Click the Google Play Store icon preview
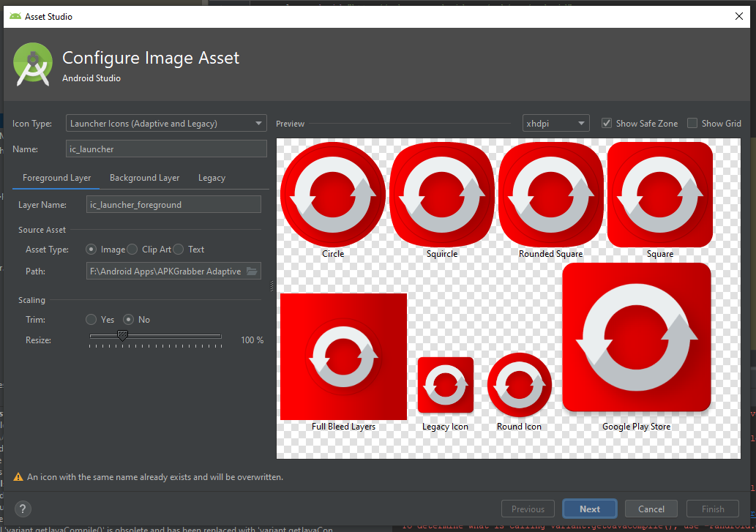This screenshot has height=532, width=756. coord(636,337)
